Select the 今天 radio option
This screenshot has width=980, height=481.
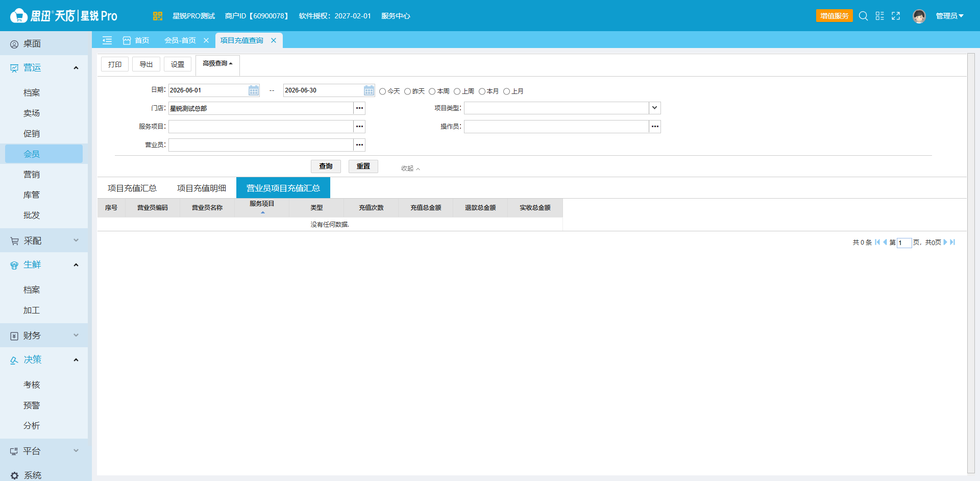[x=382, y=91]
